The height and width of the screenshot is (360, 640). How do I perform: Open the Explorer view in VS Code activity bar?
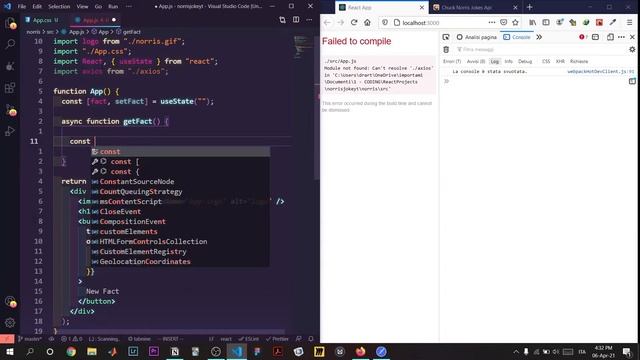(10, 24)
